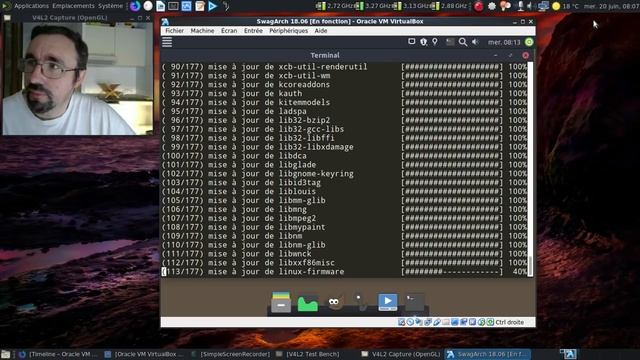Open the Applications menu in the top panel

[31, 6]
